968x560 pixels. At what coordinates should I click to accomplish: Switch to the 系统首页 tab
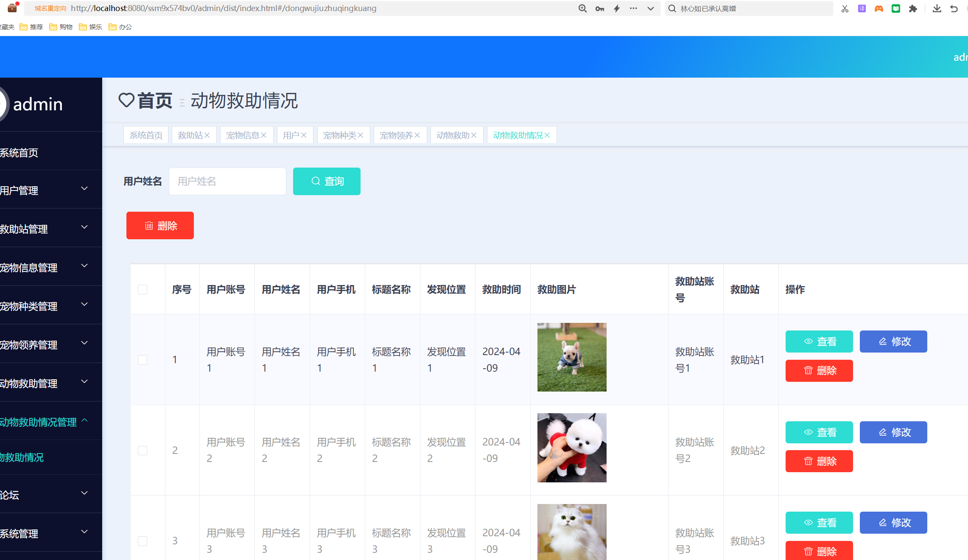click(145, 134)
